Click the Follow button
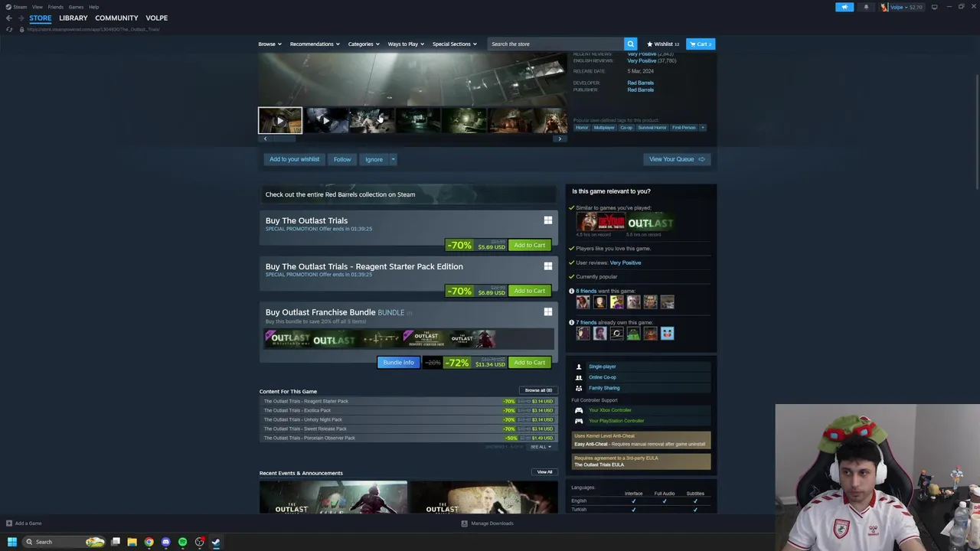Image resolution: width=980 pixels, height=551 pixels. pos(342,159)
